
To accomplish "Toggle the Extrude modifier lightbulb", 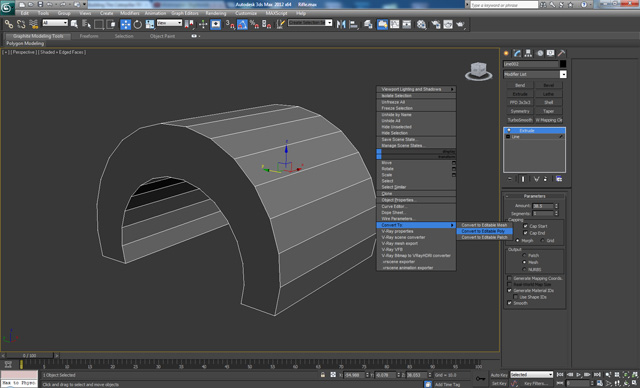I will point(509,131).
